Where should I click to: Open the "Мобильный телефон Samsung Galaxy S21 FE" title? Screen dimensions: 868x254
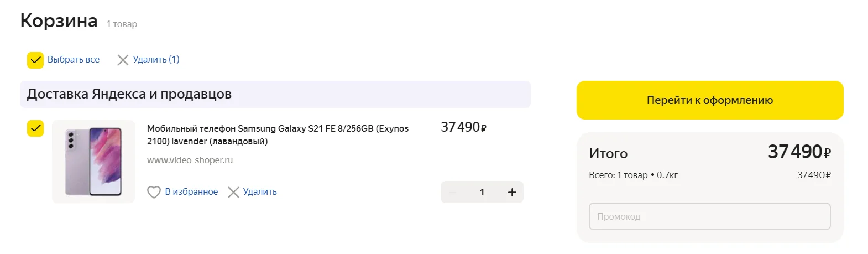pyautogui.click(x=278, y=135)
